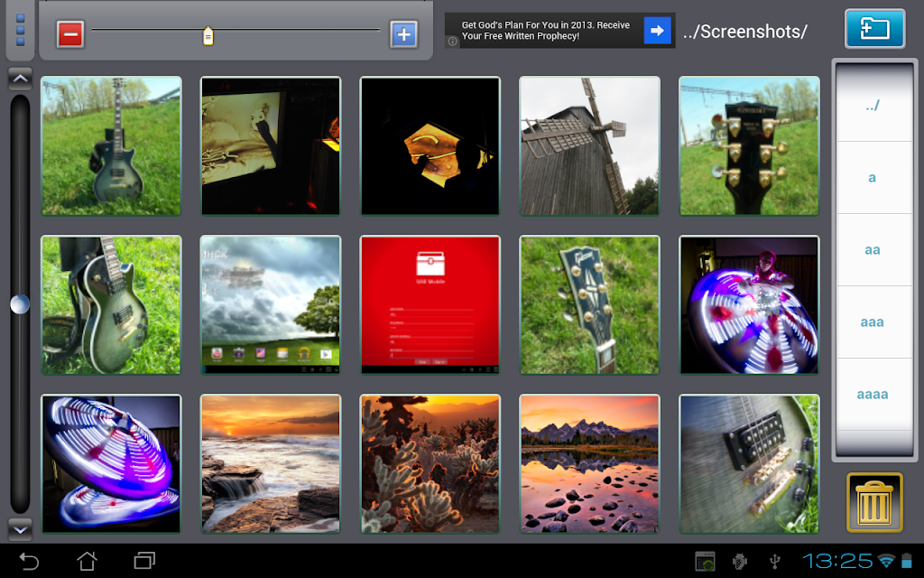Click the yellow trash bin icon

coord(874,502)
